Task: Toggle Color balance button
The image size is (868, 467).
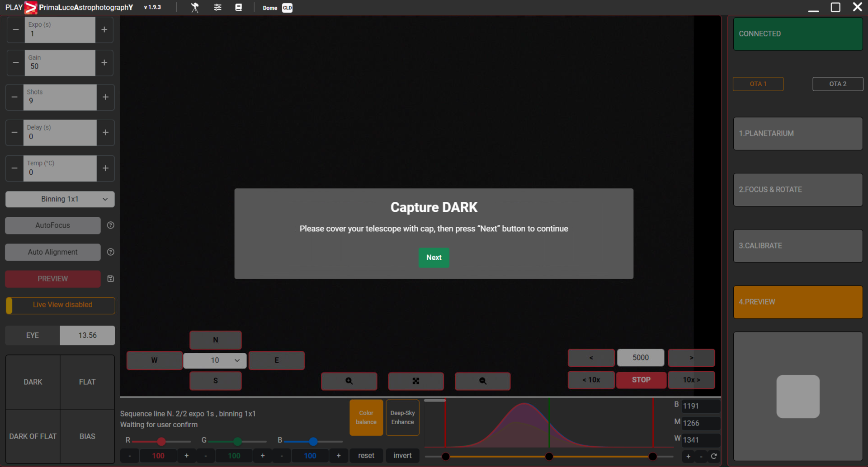Action: [366, 418]
